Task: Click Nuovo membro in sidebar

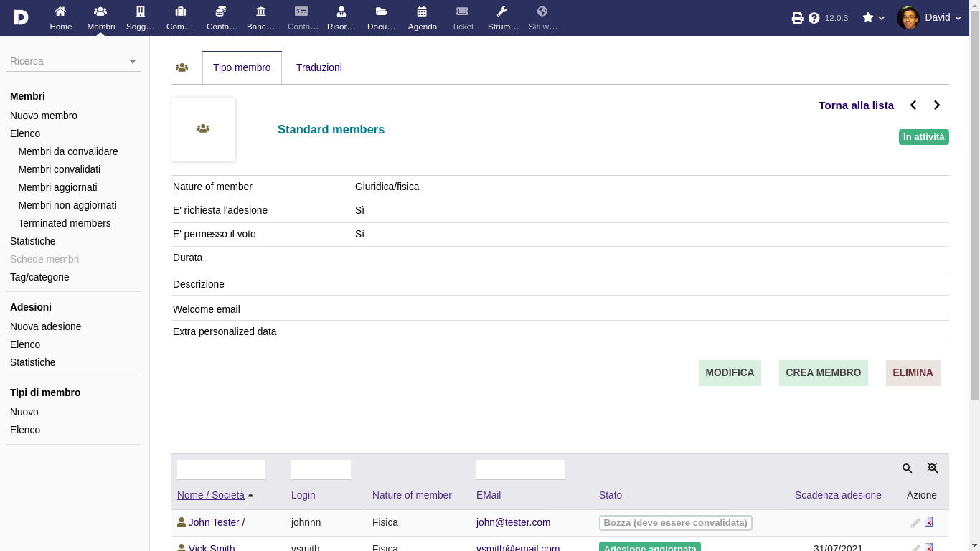Action: pos(44,116)
